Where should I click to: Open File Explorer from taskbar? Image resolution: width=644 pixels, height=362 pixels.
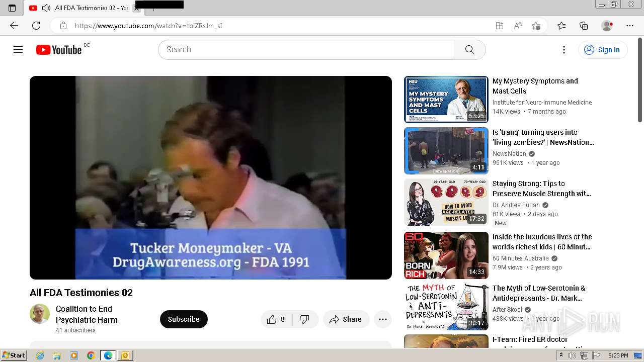point(57,355)
